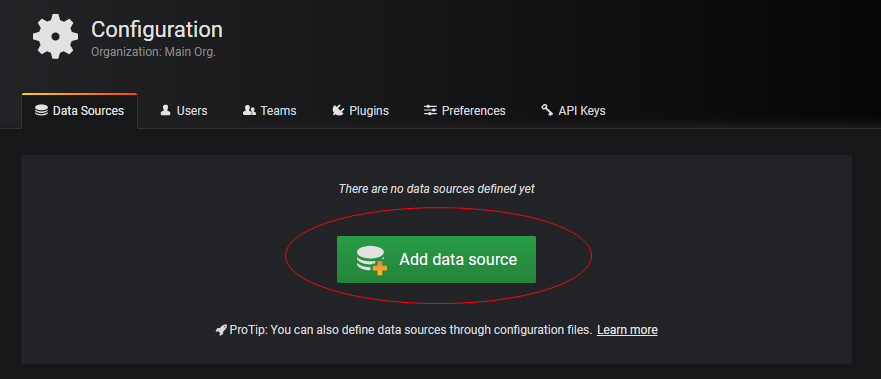
Task: Open the Preferences tab
Action: click(464, 111)
